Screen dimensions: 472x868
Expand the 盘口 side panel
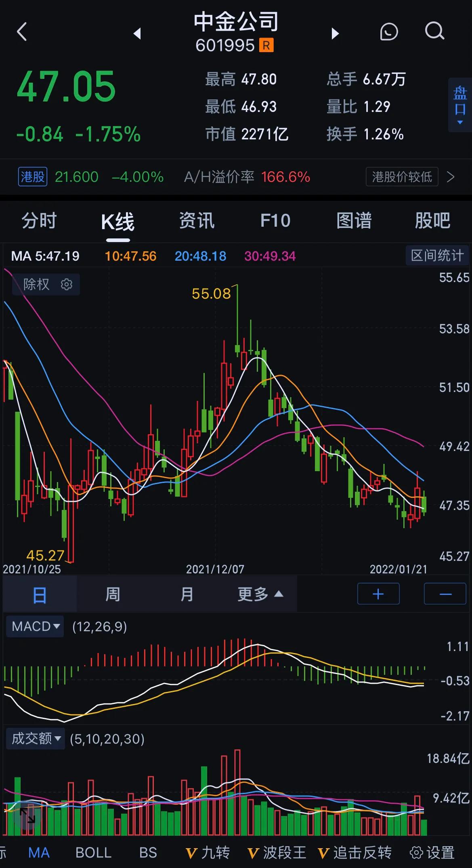pos(460,105)
